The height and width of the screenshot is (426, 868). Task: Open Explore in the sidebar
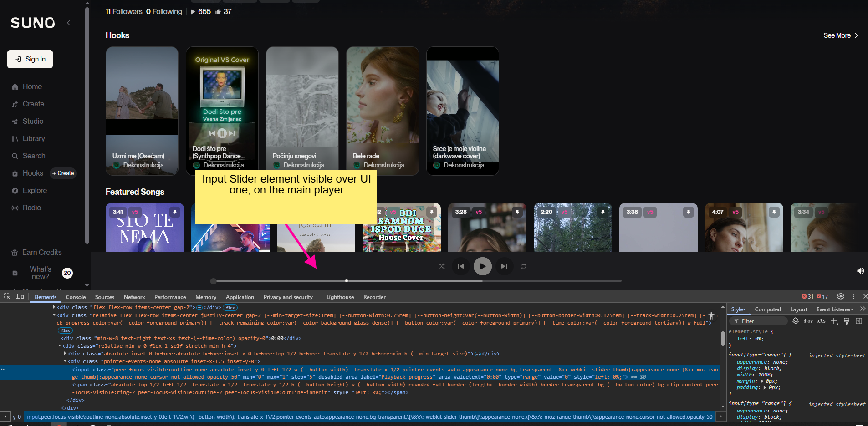pyautogui.click(x=30, y=191)
